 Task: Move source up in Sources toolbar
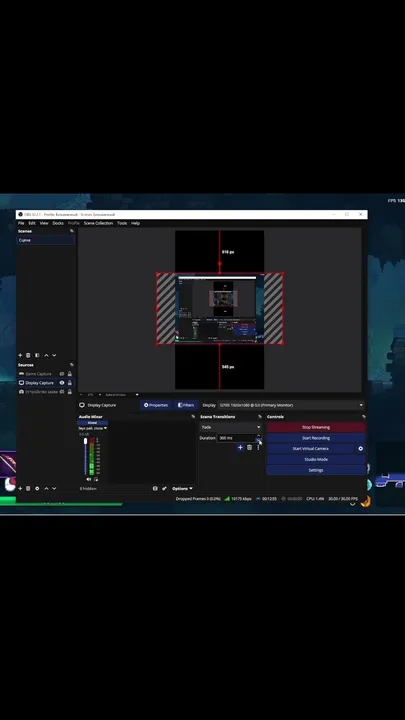[46, 489]
